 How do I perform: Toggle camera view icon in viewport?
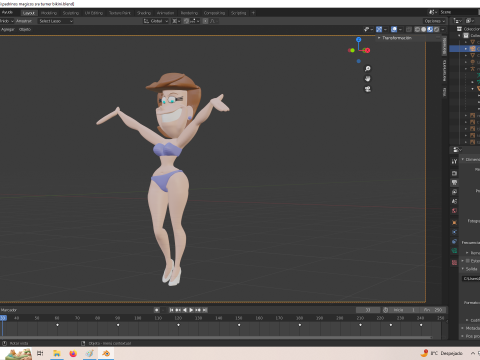click(x=367, y=89)
